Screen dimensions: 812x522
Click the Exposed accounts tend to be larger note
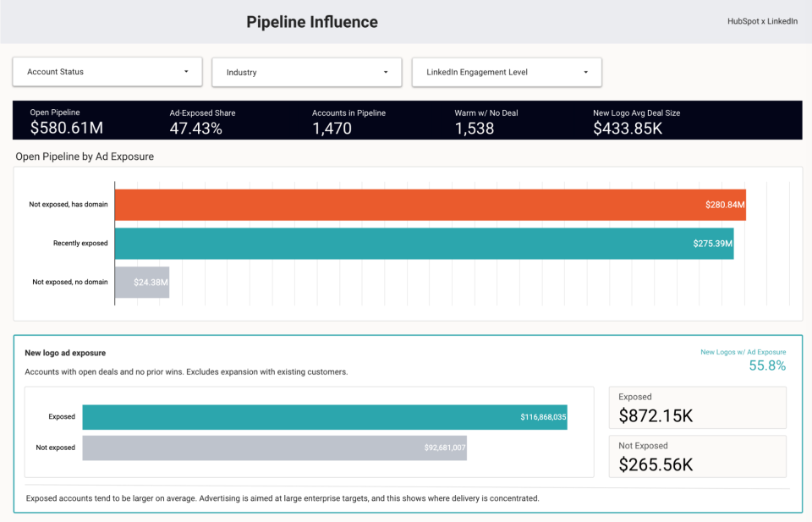click(x=283, y=498)
